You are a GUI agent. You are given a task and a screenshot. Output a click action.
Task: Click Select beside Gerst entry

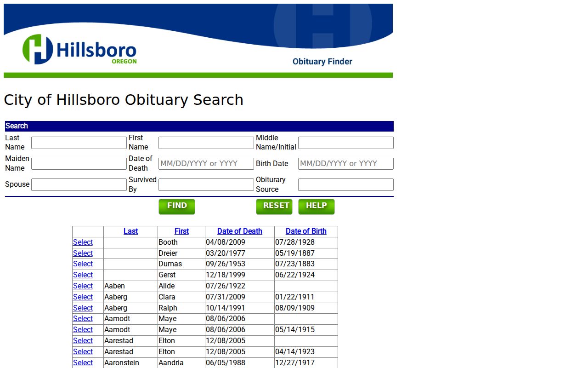click(83, 275)
